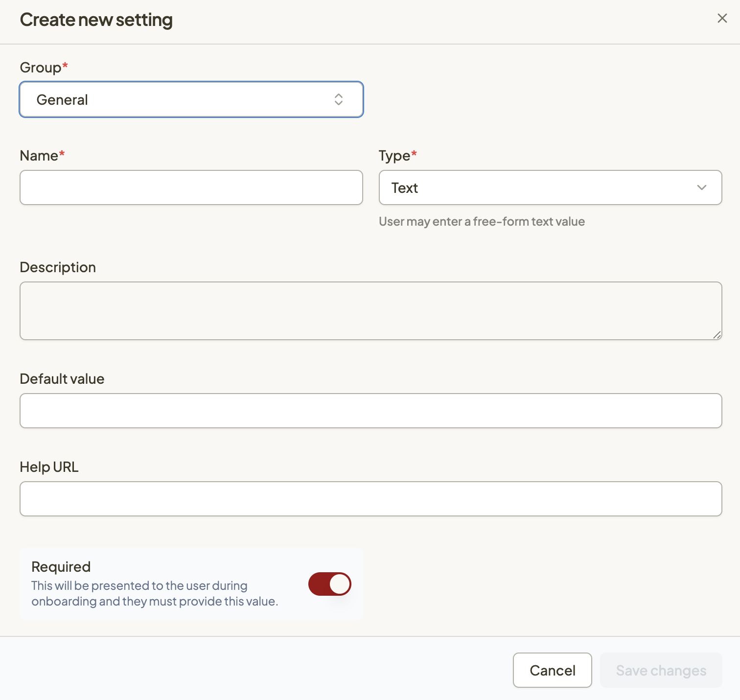
Task: Click the down chevron arrow in Type field
Action: 701,187
